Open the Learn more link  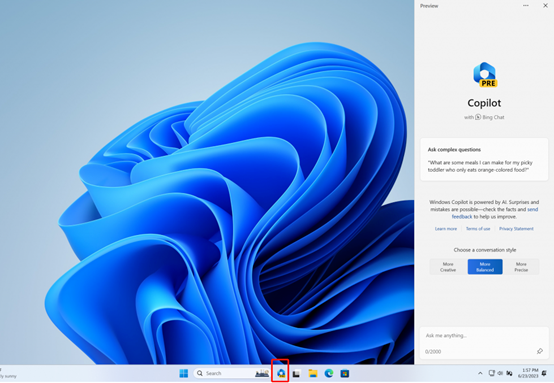[x=446, y=229]
